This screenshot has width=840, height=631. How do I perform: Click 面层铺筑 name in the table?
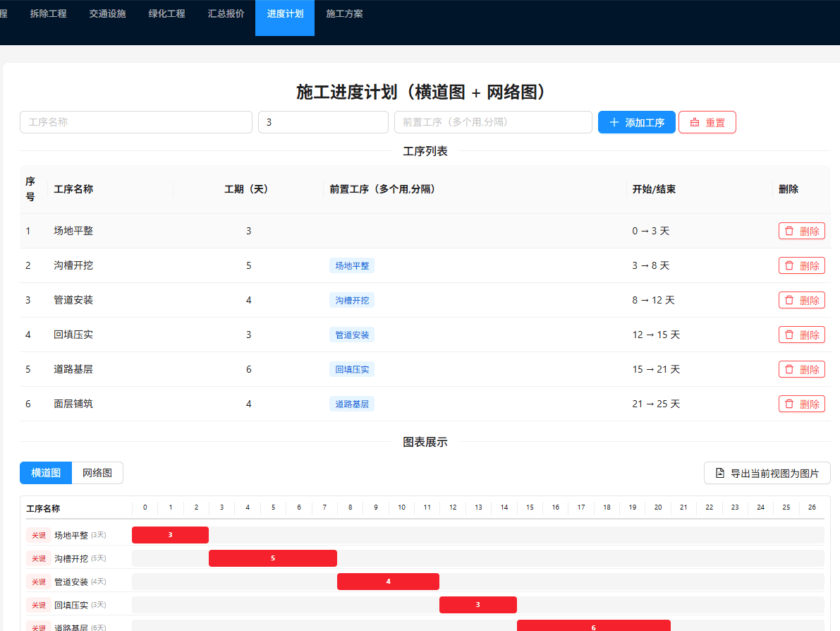click(x=73, y=404)
